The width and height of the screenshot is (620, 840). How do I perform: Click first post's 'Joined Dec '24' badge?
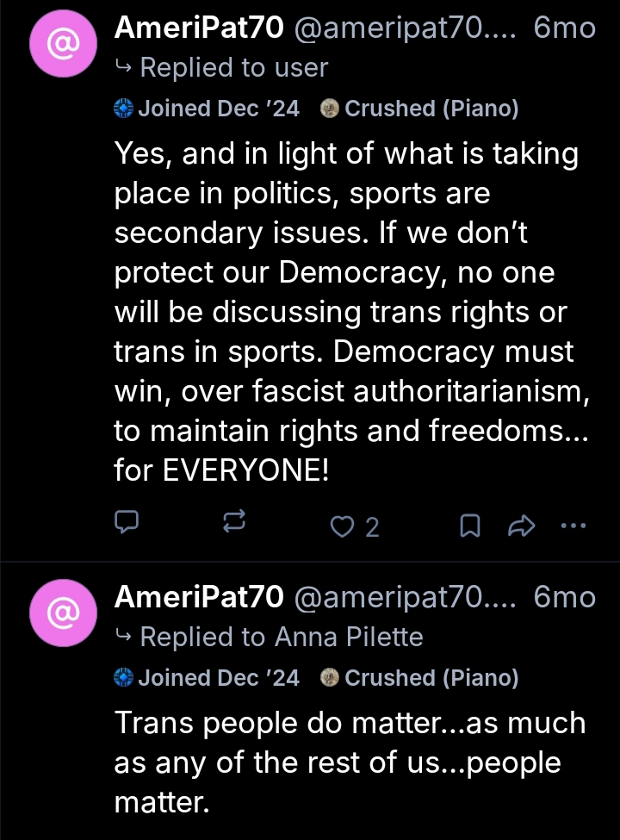(x=208, y=109)
